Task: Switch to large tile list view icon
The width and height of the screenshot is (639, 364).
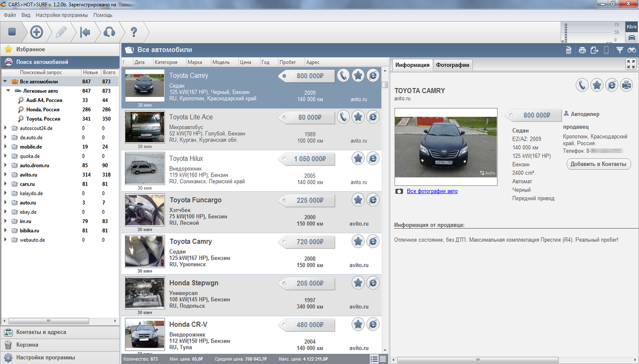Action: click(374, 359)
